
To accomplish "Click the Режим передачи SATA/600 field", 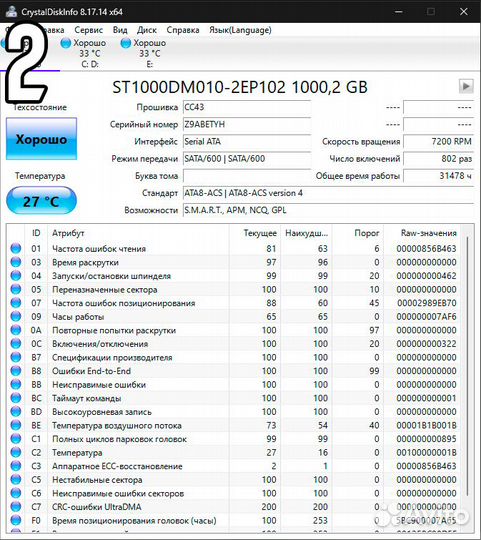I will (247, 159).
